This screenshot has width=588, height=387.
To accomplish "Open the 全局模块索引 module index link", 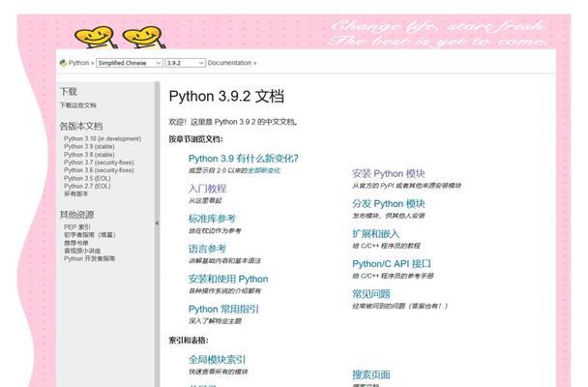I will tap(217, 360).
